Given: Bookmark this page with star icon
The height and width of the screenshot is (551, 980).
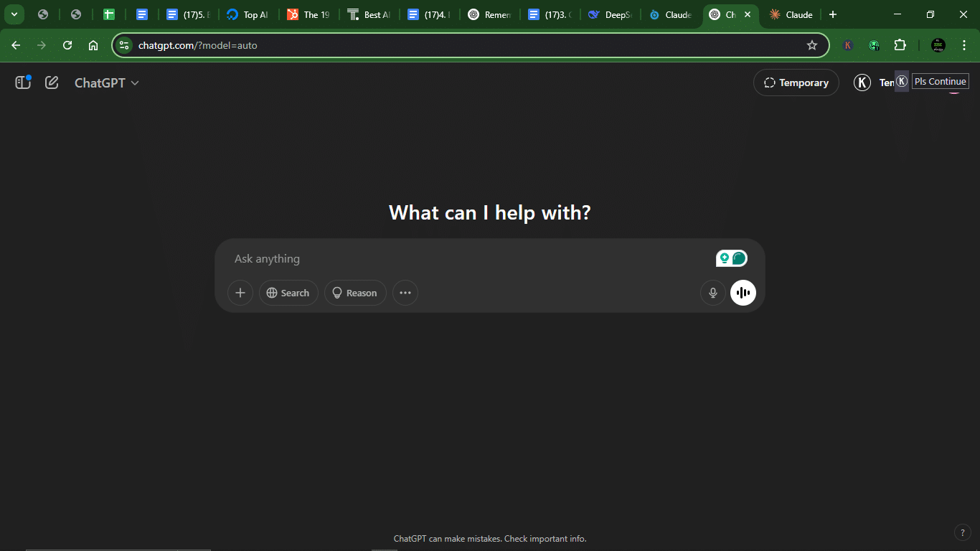Looking at the screenshot, I should [x=812, y=45].
